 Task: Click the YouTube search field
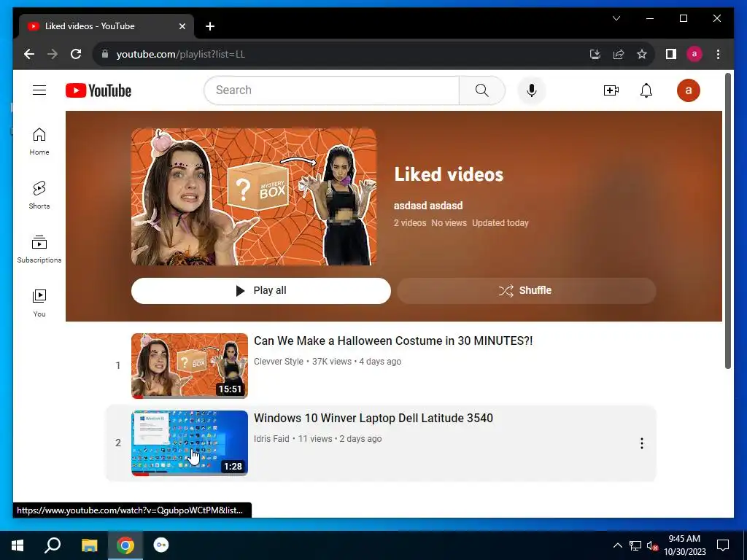tap(332, 90)
